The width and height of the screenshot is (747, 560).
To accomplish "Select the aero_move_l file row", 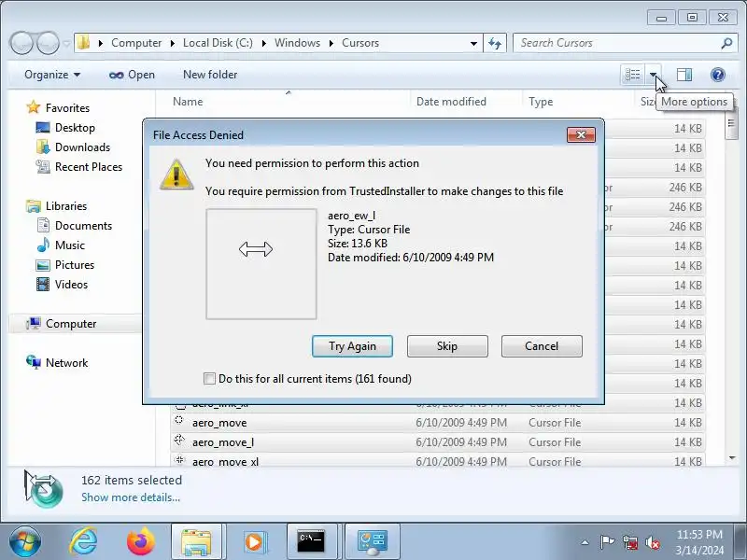I will [437, 442].
